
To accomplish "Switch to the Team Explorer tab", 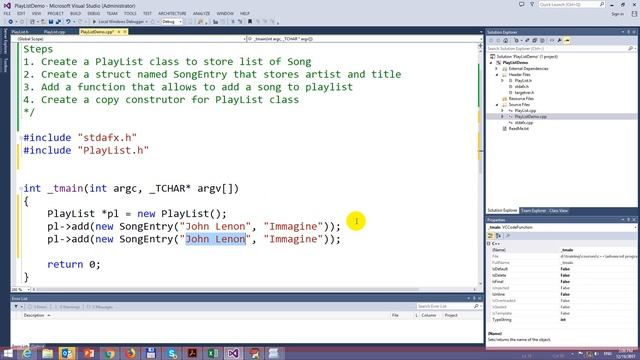I will coord(533,211).
